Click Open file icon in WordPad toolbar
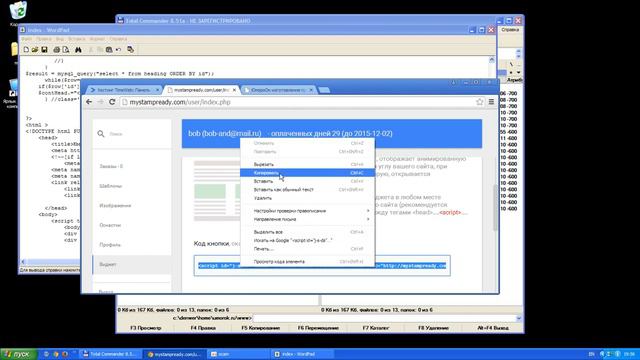 [x=35, y=50]
